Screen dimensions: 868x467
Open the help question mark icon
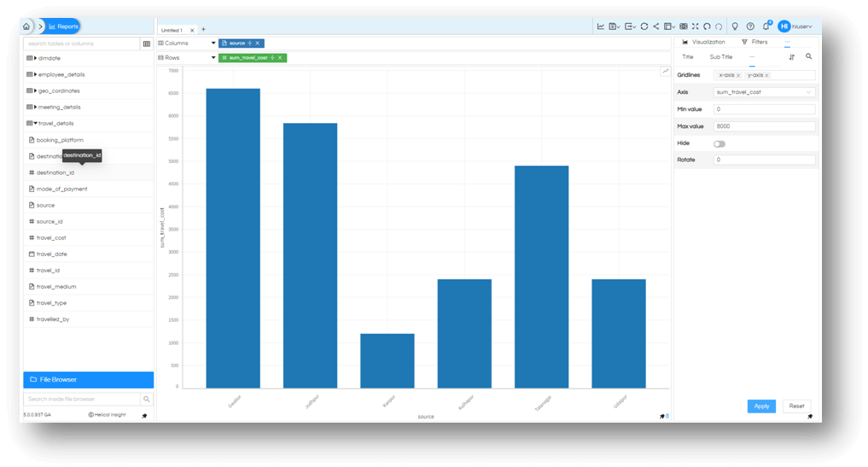750,26
